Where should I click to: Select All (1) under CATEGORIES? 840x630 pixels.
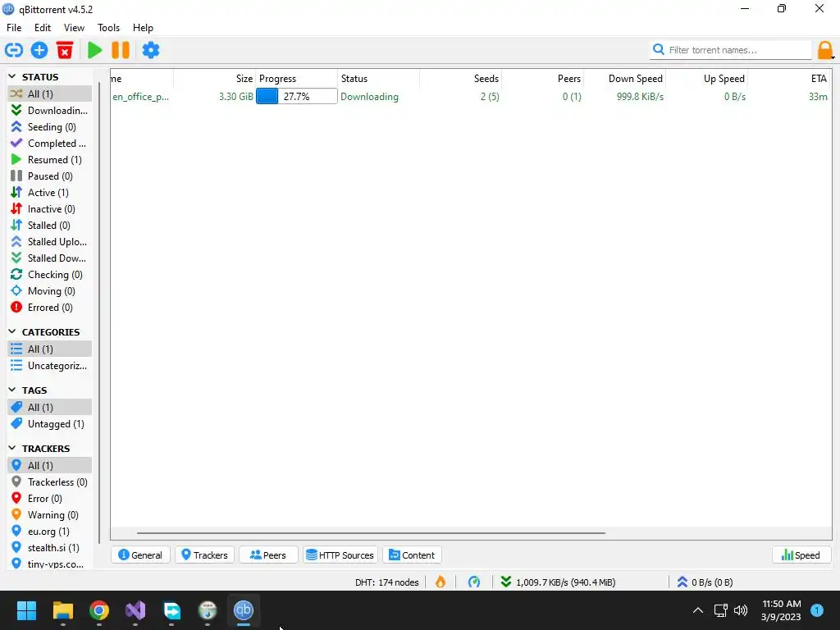point(49,349)
